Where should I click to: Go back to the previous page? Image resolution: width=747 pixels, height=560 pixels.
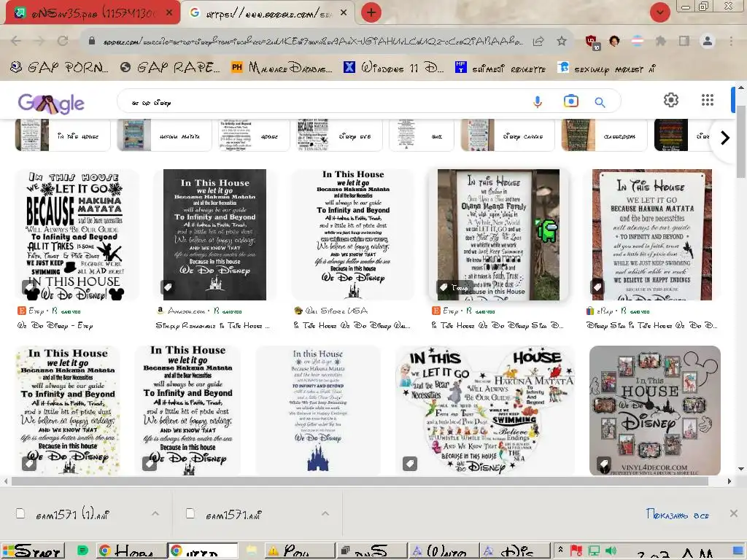click(x=16, y=41)
